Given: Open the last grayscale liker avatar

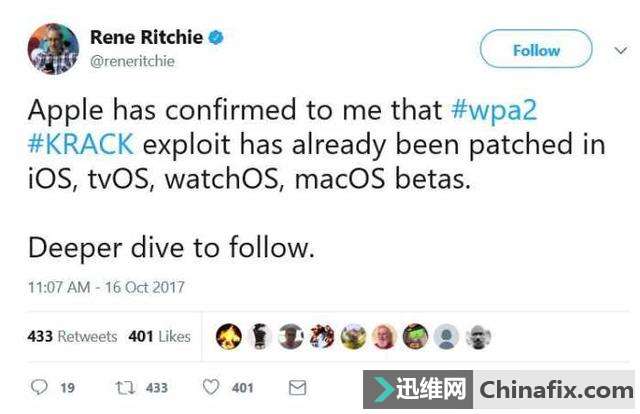Looking at the screenshot, I should (478, 336).
